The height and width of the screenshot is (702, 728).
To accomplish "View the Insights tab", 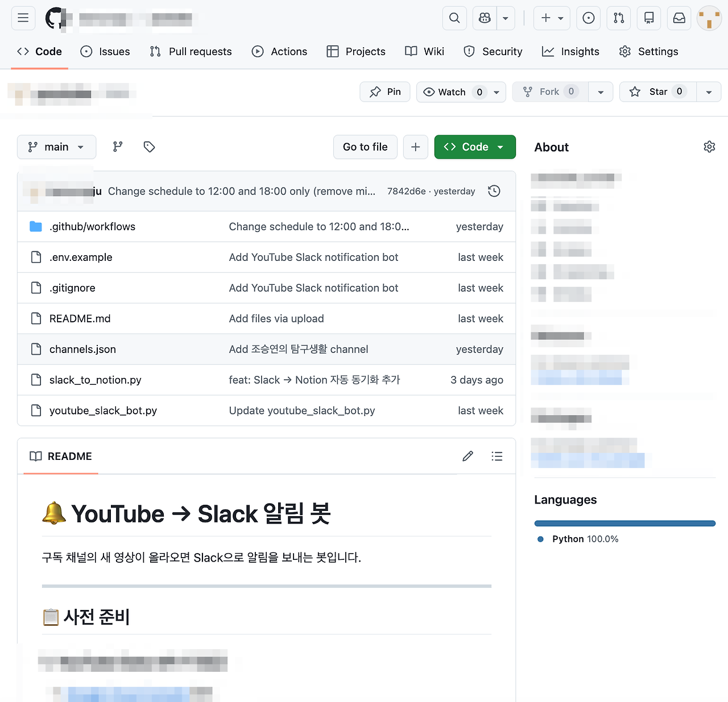I will coord(570,52).
